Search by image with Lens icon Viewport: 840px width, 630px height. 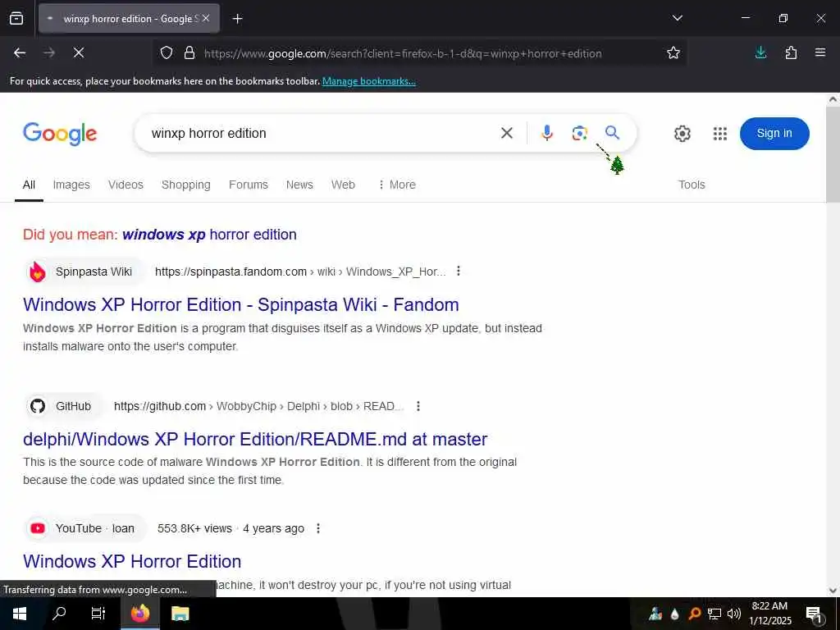tap(580, 133)
